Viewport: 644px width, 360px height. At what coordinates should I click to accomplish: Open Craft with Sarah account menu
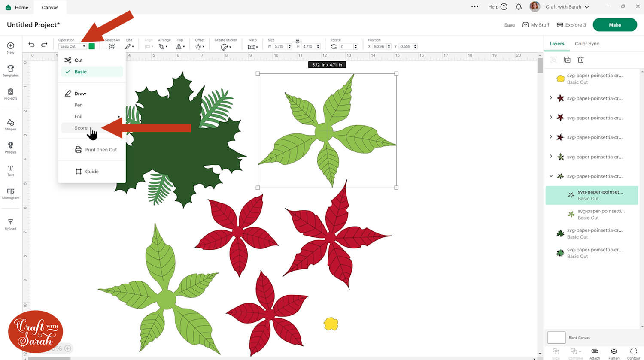click(x=567, y=7)
